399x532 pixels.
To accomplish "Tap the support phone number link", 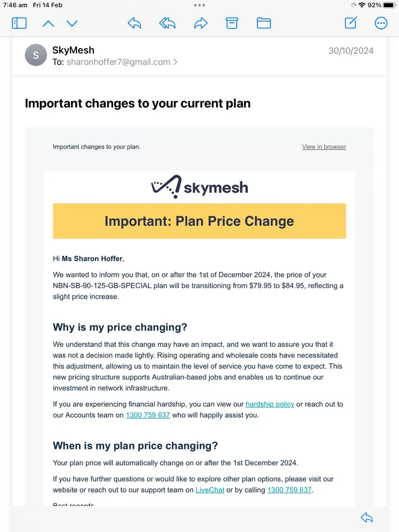I will [289, 489].
